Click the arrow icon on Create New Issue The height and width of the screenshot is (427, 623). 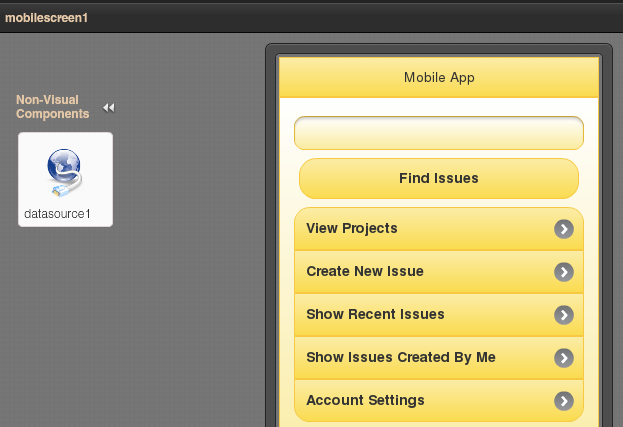[564, 272]
